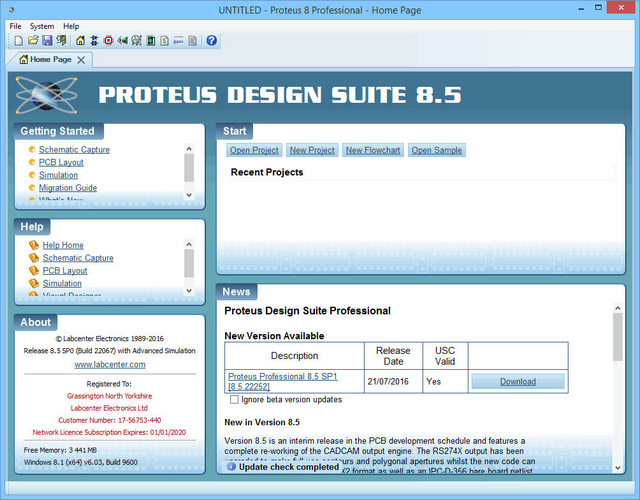640x500 pixels.
Task: Click the 'Free Memory: 3 441 MB' text
Action: coord(60,450)
